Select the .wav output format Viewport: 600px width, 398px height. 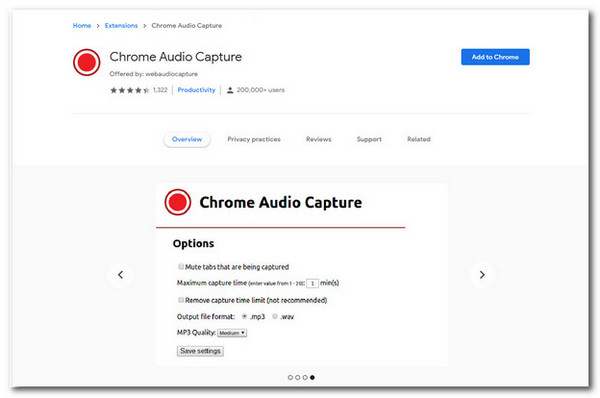pyautogui.click(x=275, y=316)
